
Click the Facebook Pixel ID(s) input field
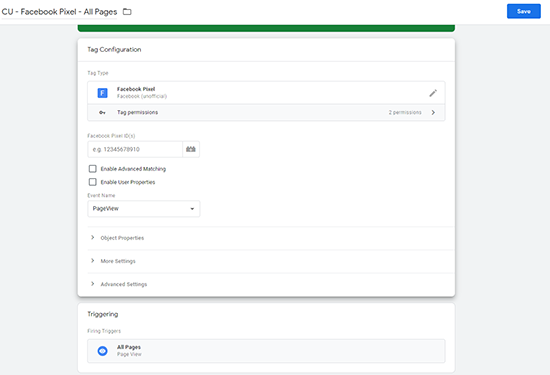pos(135,149)
